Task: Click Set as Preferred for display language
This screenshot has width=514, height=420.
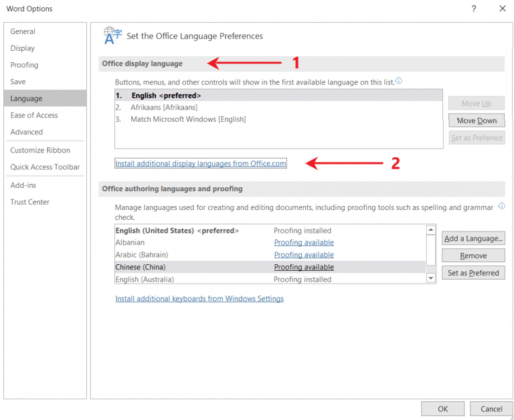Action: [x=477, y=138]
